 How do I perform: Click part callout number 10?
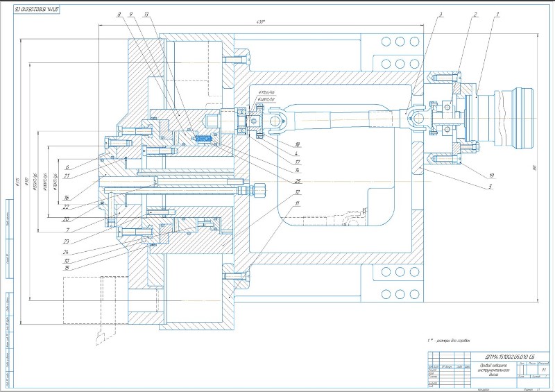coord(66,261)
